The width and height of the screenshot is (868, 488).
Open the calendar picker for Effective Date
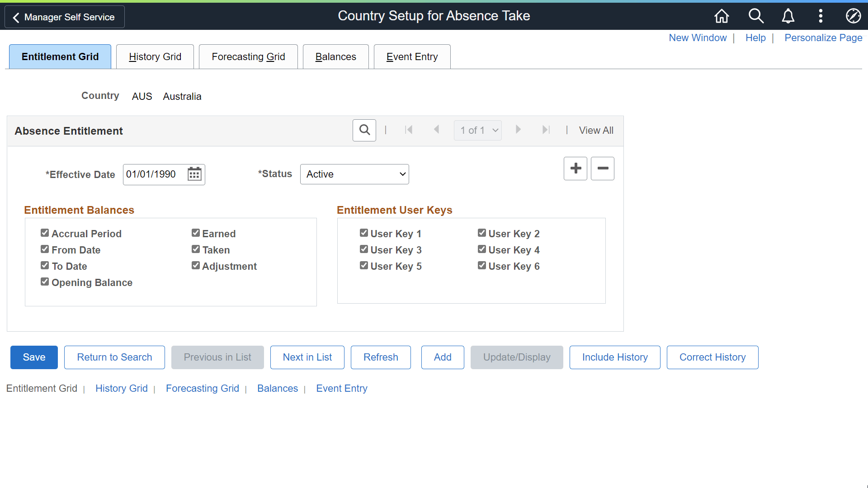[x=194, y=174]
